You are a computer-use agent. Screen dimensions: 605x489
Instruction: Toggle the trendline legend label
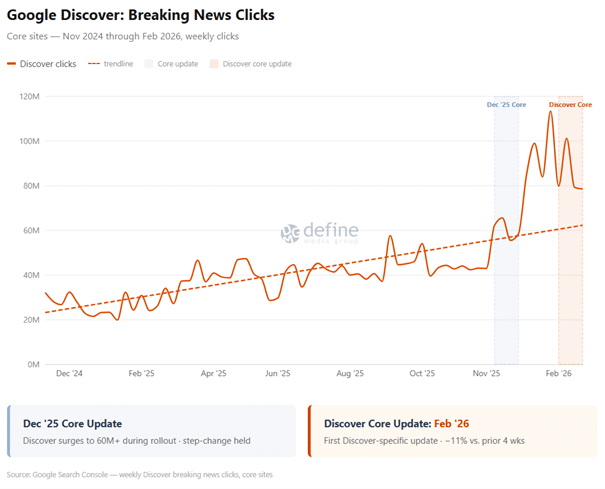click(x=119, y=64)
